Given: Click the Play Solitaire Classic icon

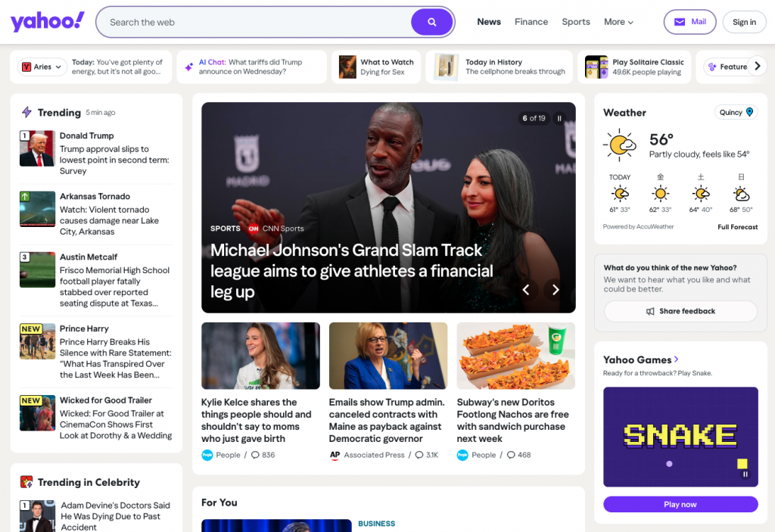Looking at the screenshot, I should pos(596,67).
